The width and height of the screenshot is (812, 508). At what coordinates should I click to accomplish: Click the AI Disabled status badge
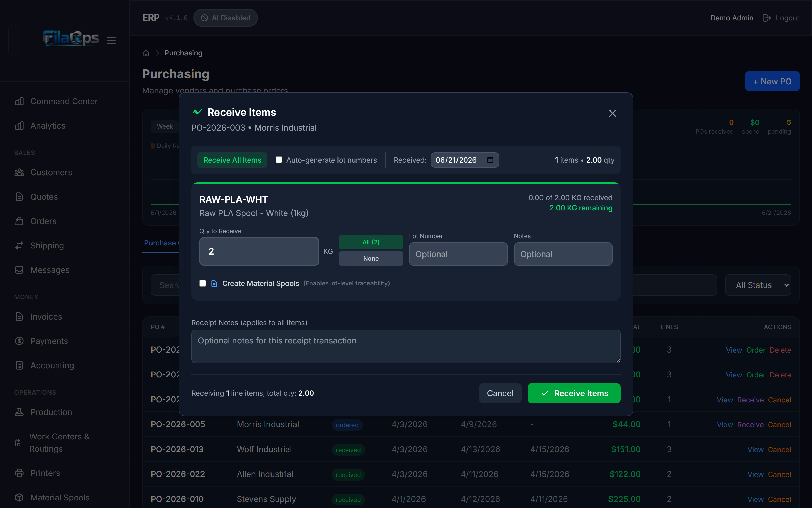click(x=226, y=18)
